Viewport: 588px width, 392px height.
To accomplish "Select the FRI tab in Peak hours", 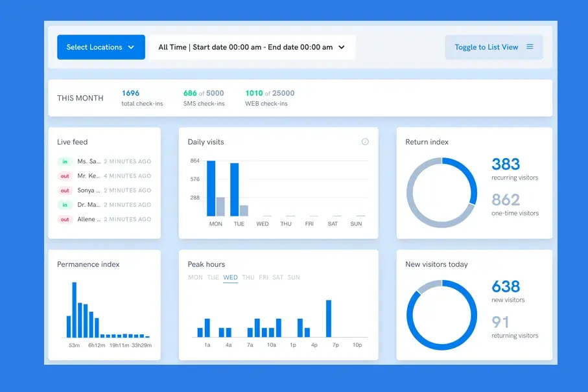I will [x=264, y=277].
